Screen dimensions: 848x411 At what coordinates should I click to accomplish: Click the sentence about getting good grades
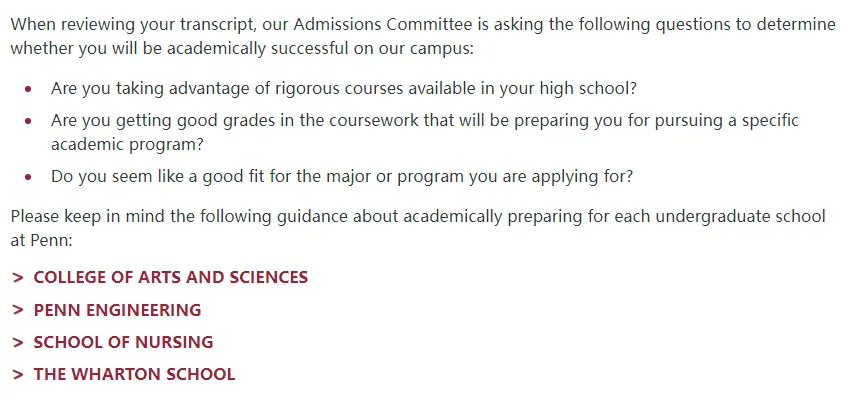(x=425, y=132)
